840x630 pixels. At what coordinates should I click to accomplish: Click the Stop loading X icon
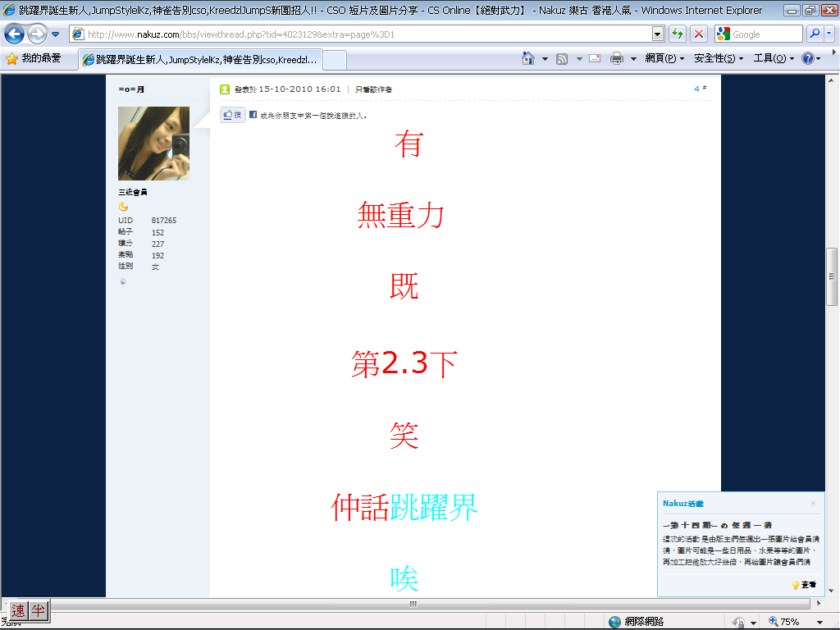click(x=698, y=34)
